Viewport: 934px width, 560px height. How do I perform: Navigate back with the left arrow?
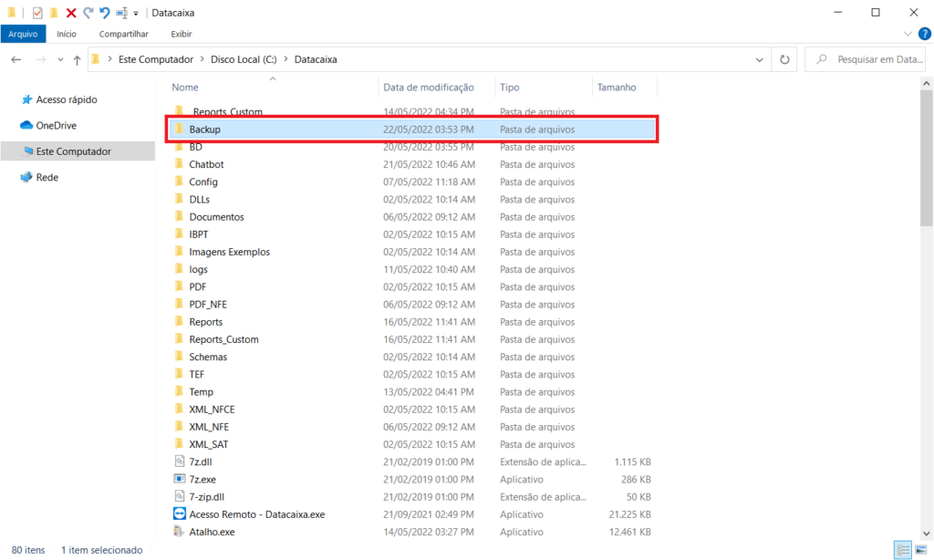pos(16,59)
